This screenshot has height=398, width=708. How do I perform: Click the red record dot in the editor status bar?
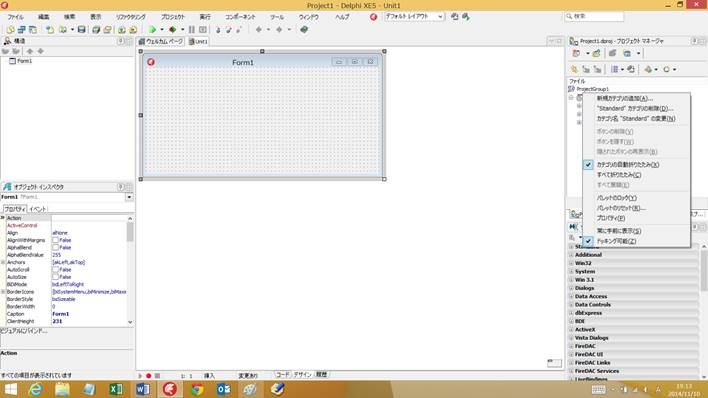coord(149,375)
